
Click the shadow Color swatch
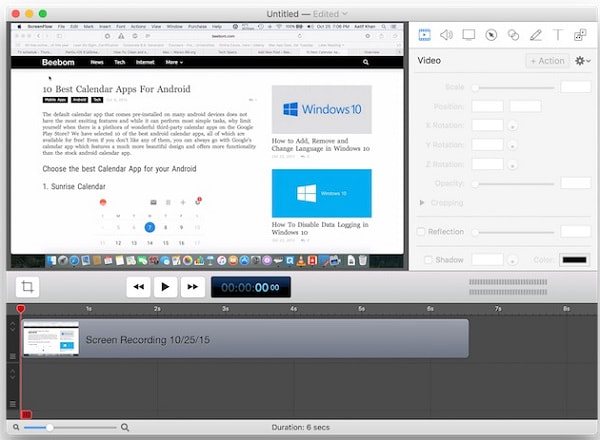tap(574, 260)
